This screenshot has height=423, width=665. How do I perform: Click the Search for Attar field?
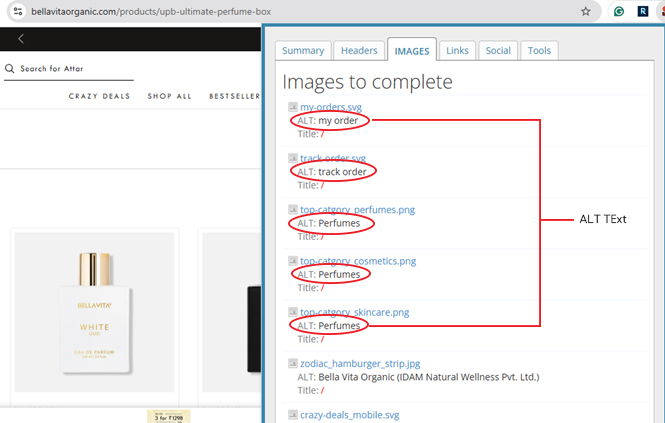[69, 69]
